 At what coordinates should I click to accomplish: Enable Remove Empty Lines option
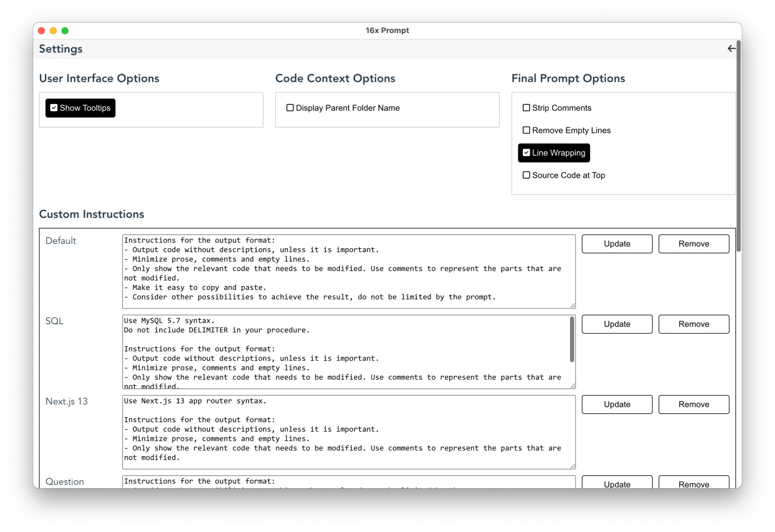pyautogui.click(x=567, y=131)
